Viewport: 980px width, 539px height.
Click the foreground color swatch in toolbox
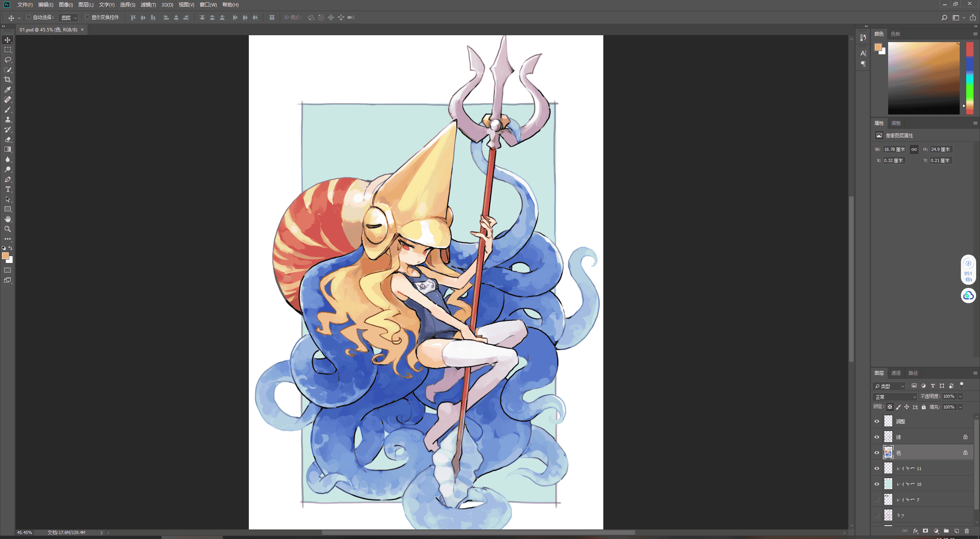coord(5,256)
